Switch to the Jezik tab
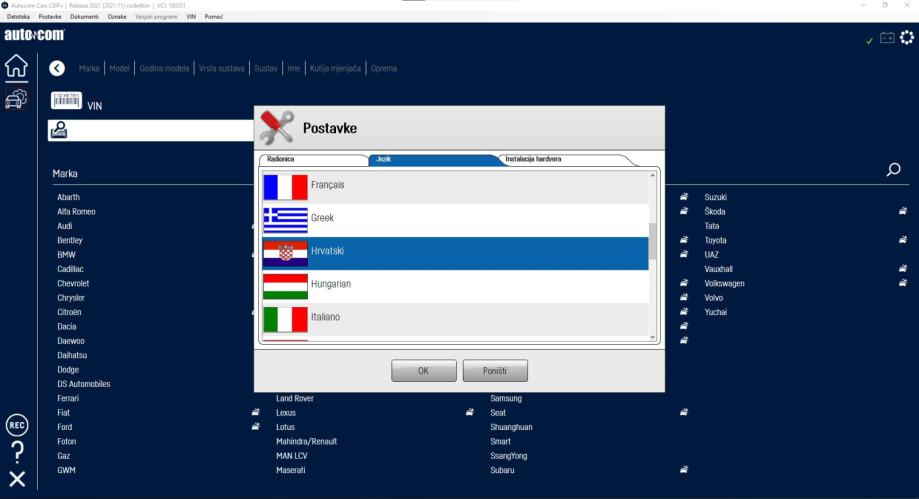 [x=434, y=159]
